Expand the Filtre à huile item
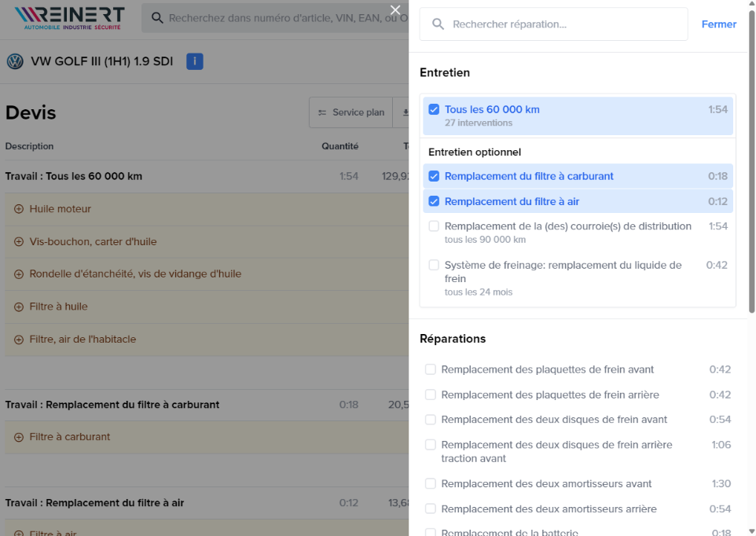 (19, 307)
